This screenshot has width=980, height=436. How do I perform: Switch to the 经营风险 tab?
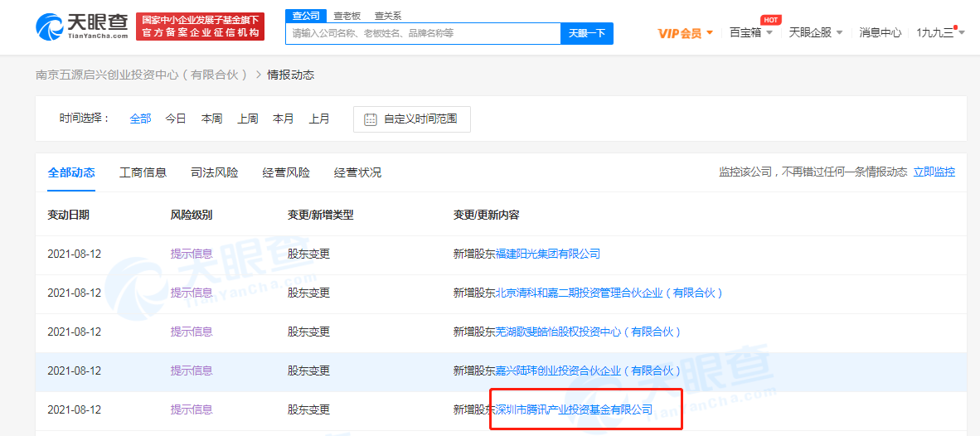[x=286, y=173]
